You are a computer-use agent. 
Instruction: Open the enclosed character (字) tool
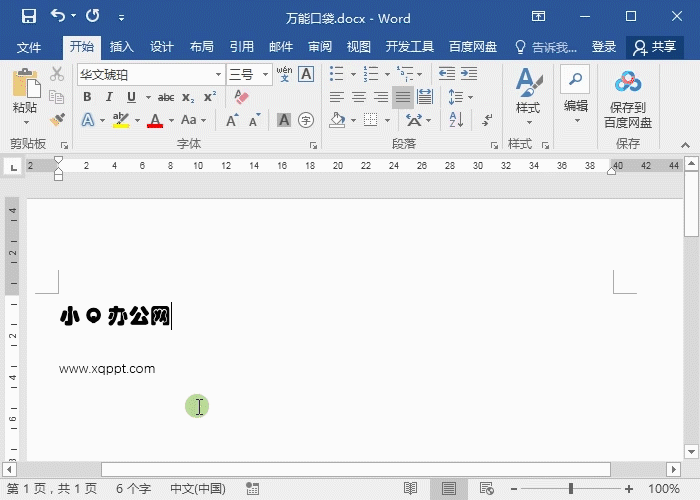point(306,120)
